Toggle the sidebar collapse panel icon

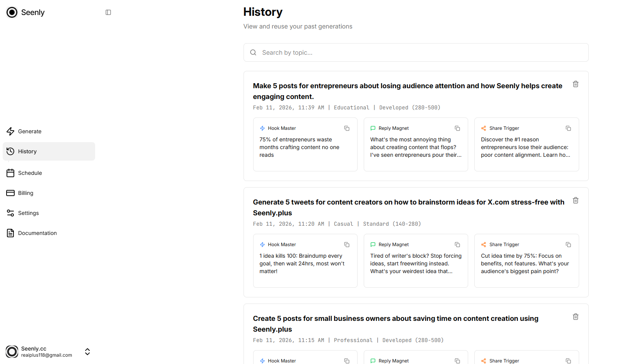tap(108, 12)
